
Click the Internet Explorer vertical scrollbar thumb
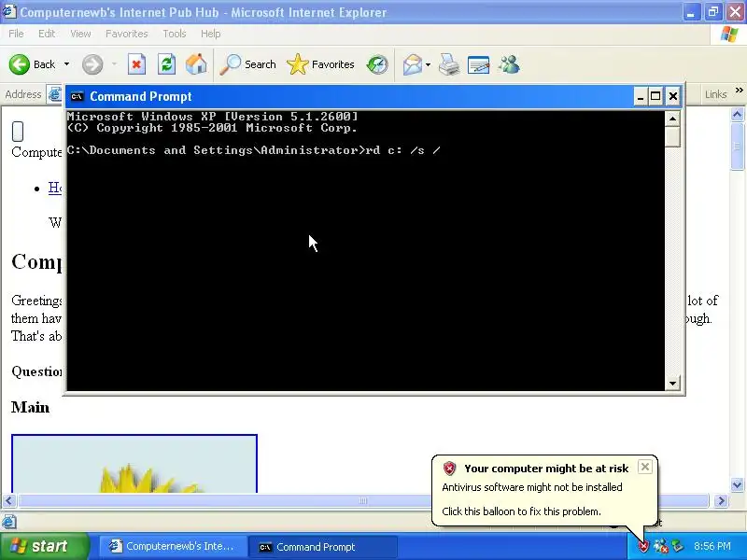[737, 147]
